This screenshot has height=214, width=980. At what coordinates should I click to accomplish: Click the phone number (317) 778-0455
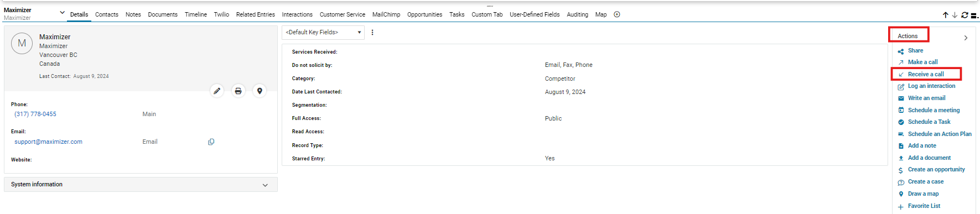point(35,114)
